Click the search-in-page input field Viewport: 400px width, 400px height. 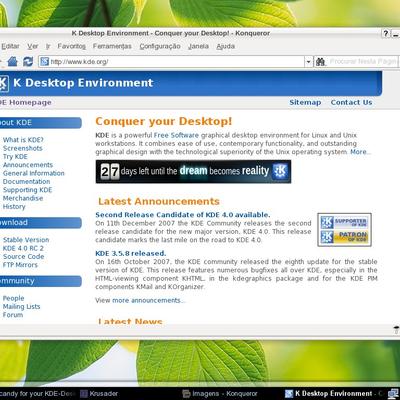(x=363, y=62)
